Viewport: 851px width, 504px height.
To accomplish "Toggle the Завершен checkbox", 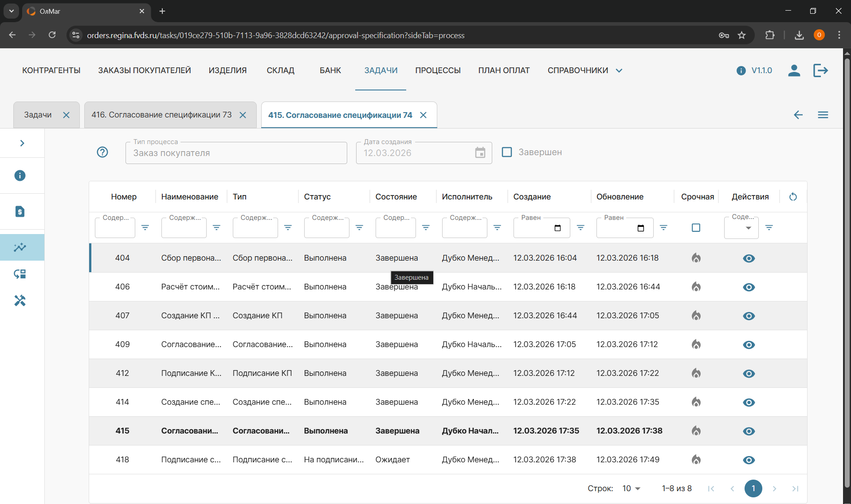I will click(x=506, y=152).
